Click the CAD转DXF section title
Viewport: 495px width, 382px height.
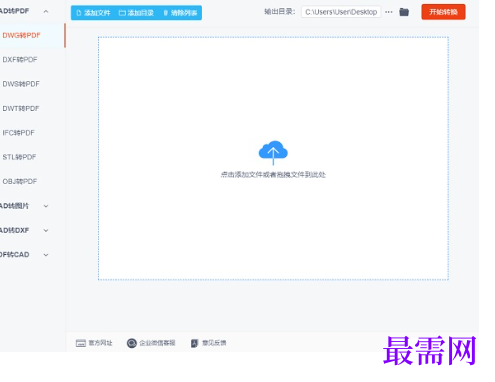click(14, 230)
